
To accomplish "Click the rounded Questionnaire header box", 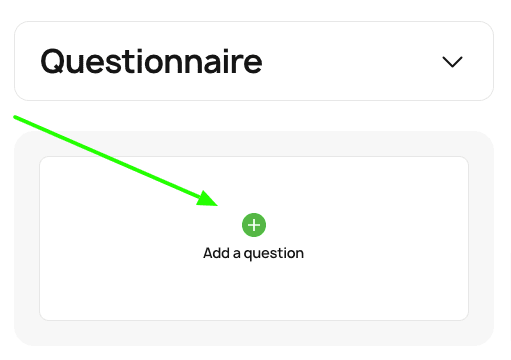I will pyautogui.click(x=254, y=61).
